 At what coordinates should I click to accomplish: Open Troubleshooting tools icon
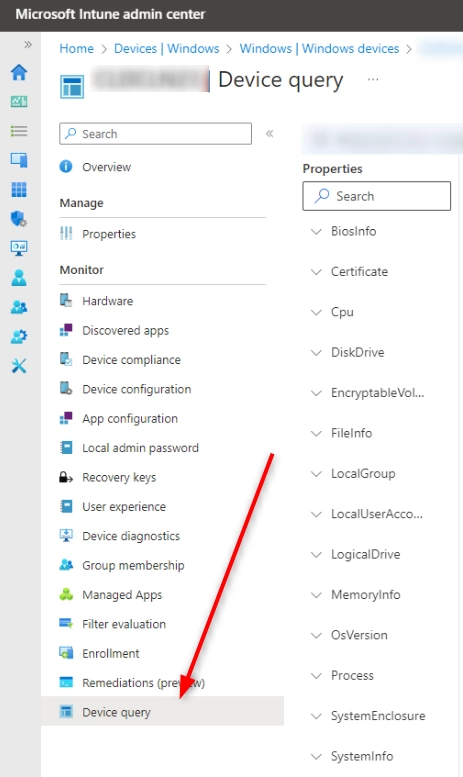tap(19, 366)
